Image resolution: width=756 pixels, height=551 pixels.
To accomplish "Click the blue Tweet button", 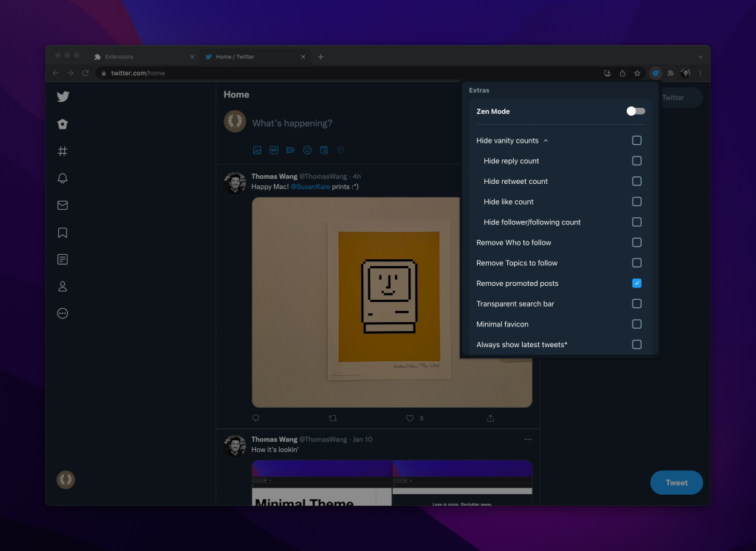I will [x=676, y=482].
